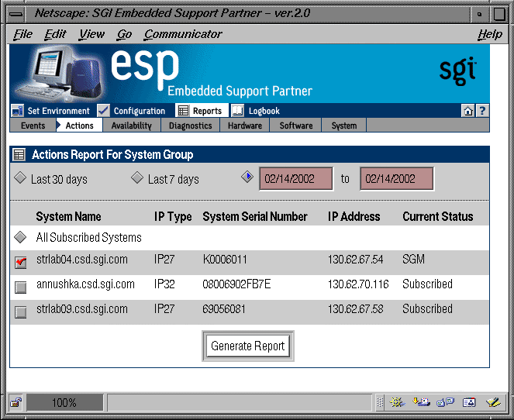Open the Help menu
The image size is (514, 420).
pos(490,34)
